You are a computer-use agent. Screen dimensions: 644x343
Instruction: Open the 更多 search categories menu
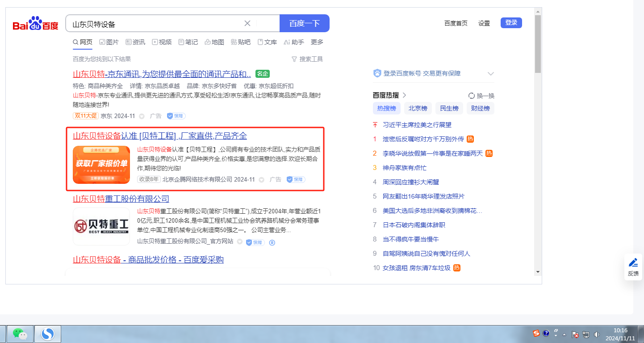pos(317,42)
